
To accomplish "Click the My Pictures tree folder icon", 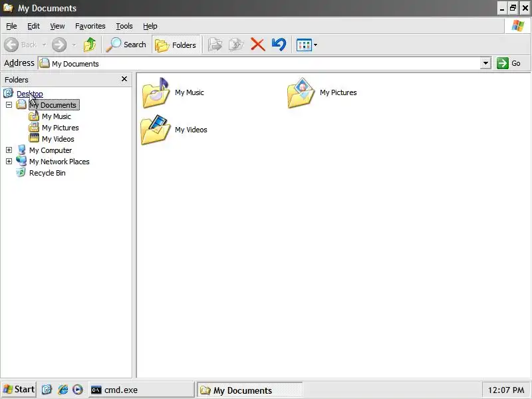I will click(x=34, y=128).
